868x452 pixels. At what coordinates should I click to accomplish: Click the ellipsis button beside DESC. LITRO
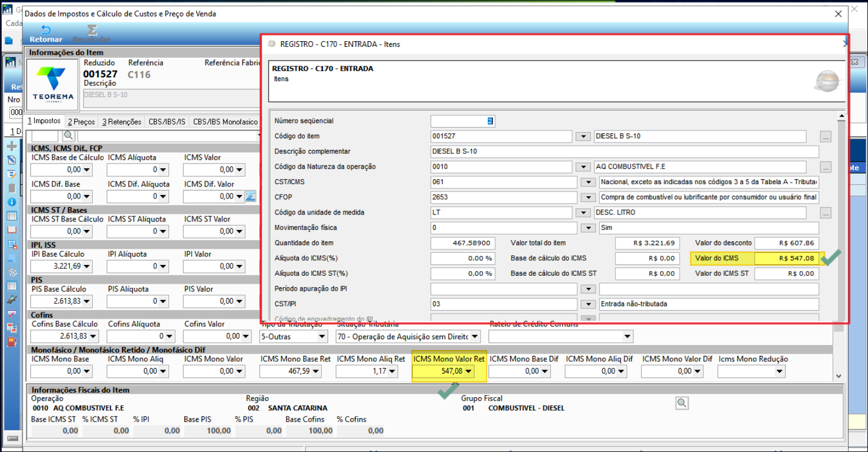click(x=825, y=213)
